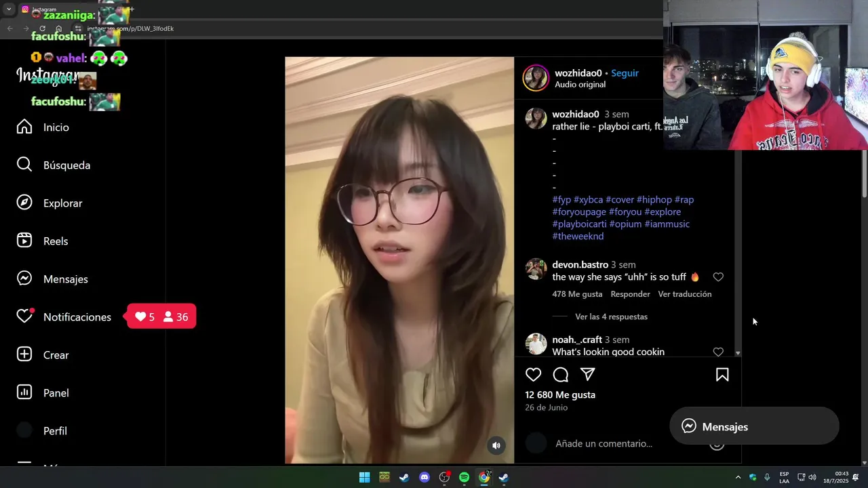This screenshot has height=488, width=868.
Task: Click the 12 680 Me gusta count
Action: click(560, 394)
